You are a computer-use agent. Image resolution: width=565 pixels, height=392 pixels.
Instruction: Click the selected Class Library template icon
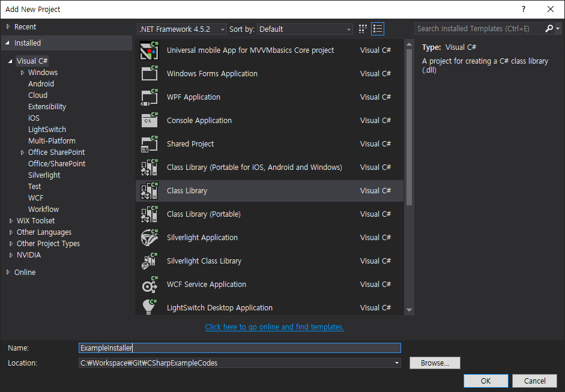point(149,190)
